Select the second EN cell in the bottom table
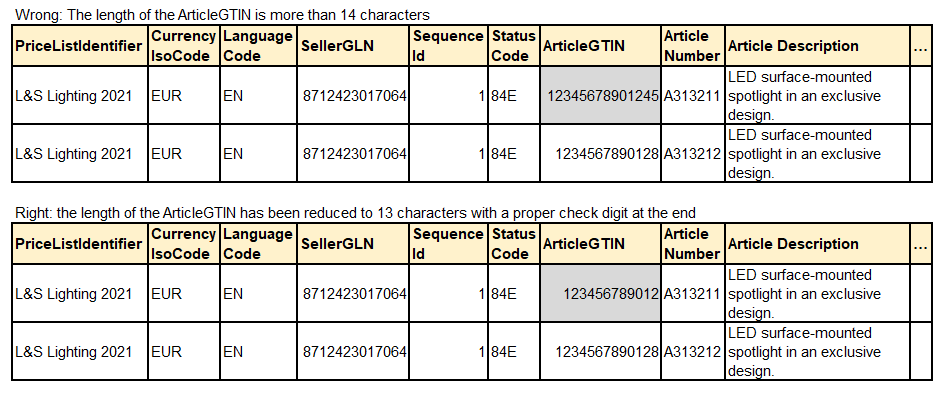Image resolution: width=944 pixels, height=394 pixels. pos(258,351)
